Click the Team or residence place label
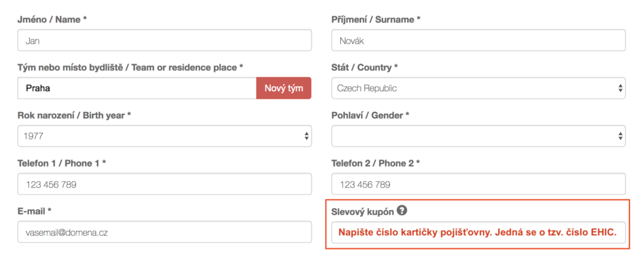The width and height of the screenshot is (644, 259). tap(130, 67)
